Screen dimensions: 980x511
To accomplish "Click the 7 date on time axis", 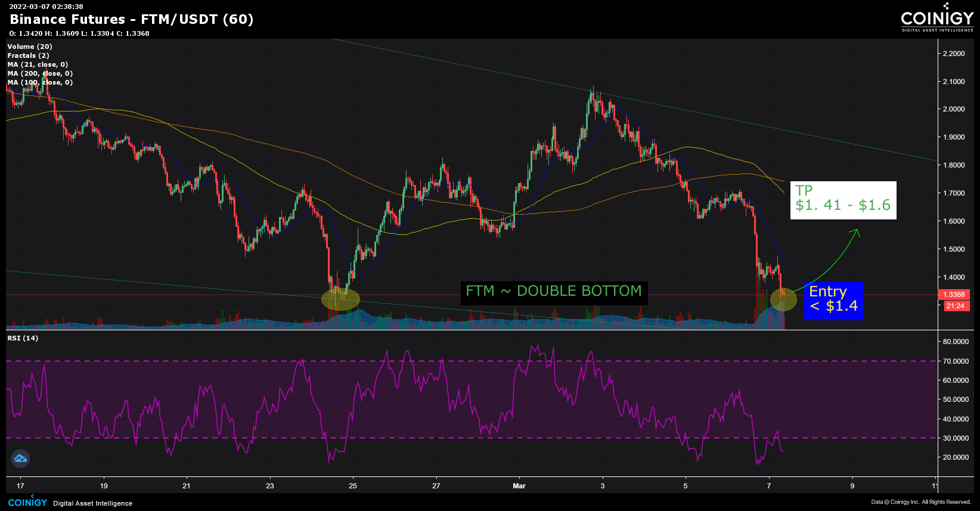I will tap(769, 486).
